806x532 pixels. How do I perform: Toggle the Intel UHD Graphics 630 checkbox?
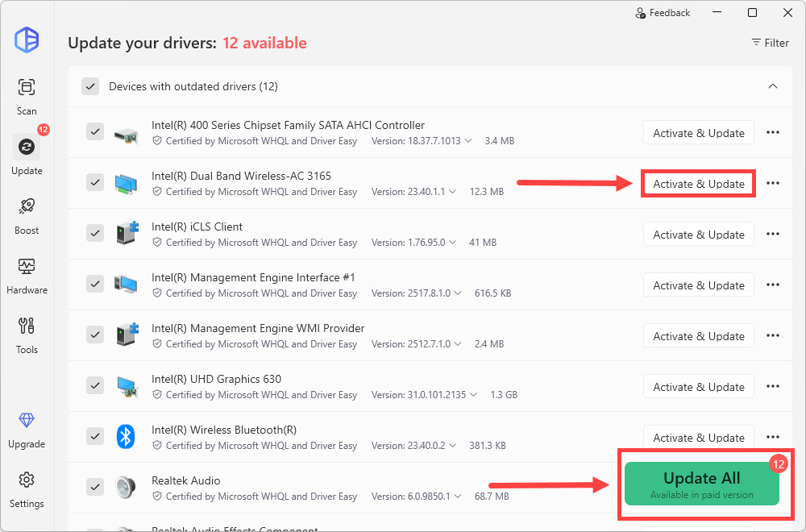[x=95, y=386]
